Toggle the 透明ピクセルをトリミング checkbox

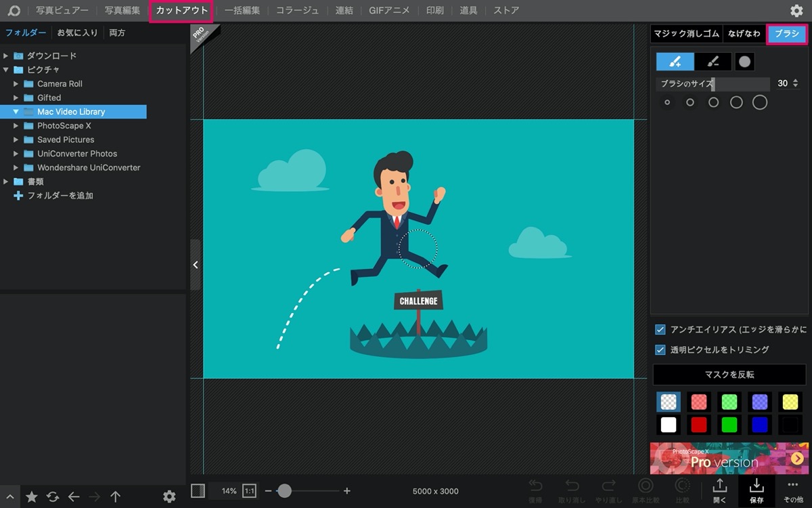tap(660, 350)
